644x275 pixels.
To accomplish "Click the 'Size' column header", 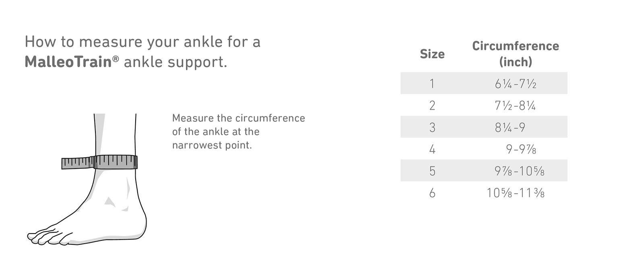I will pos(432,54).
